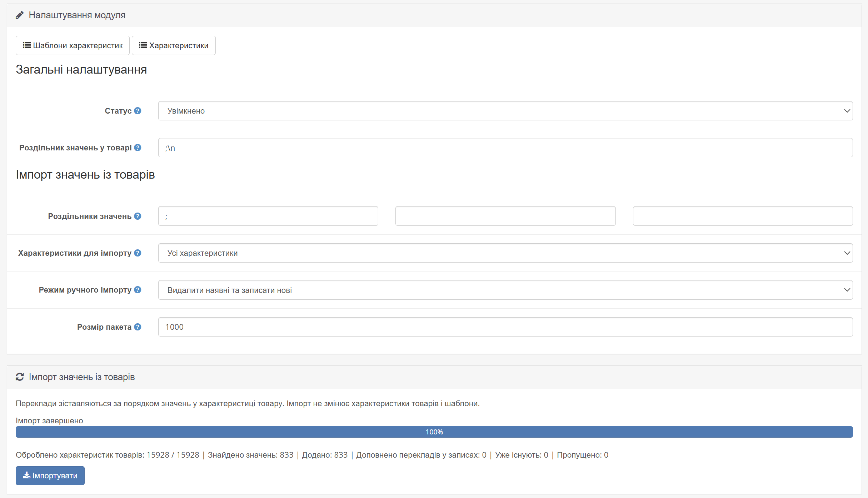Expand the Усі характеристики dropdown

[505, 253]
